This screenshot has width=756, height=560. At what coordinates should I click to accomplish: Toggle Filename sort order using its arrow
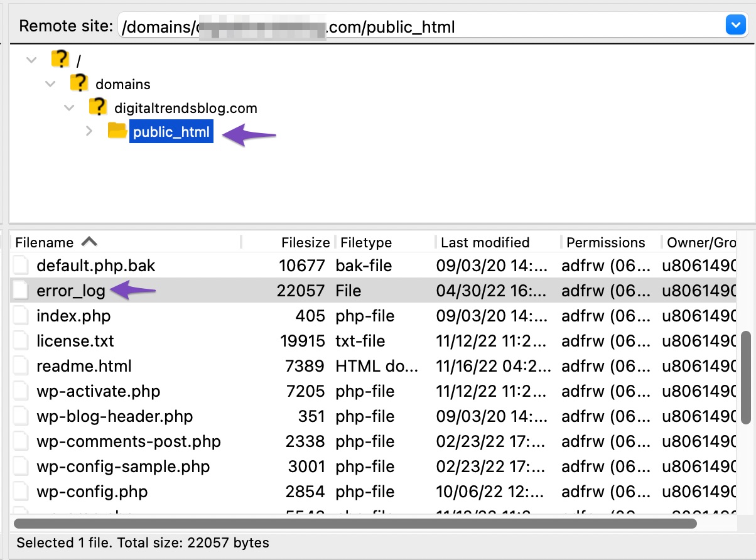[x=89, y=242]
